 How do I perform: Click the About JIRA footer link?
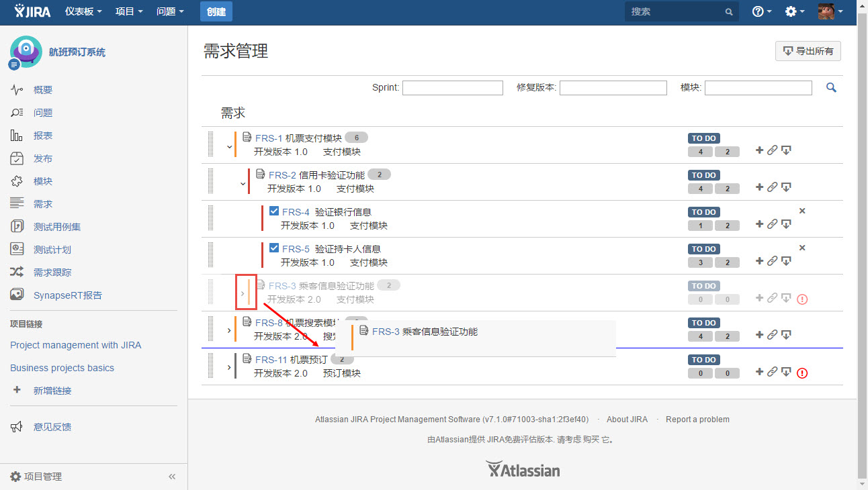tap(627, 420)
